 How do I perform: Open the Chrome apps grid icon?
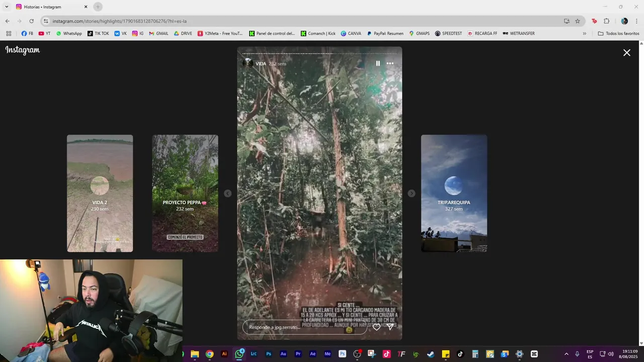pos(9,34)
